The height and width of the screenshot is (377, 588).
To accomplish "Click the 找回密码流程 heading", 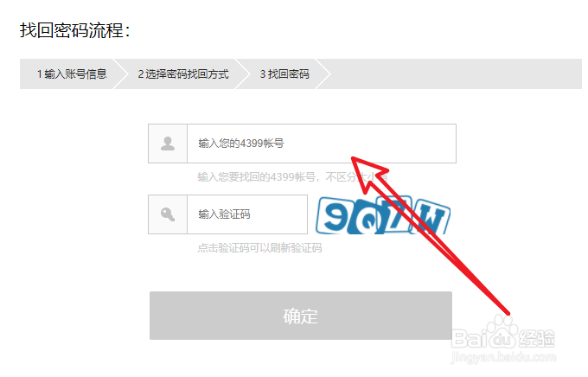I will (x=75, y=30).
